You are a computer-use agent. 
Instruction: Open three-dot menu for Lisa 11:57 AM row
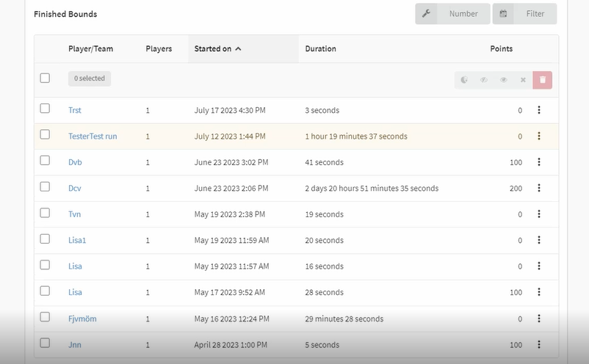(x=539, y=266)
